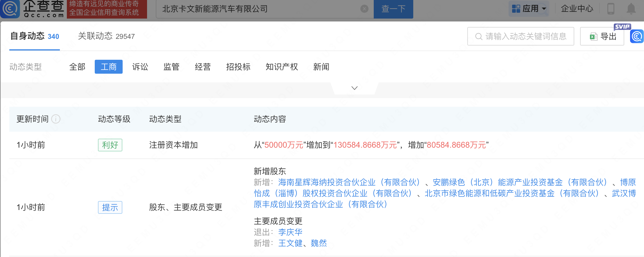Click the mobile phone icon
Image resolution: width=644 pixels, height=257 pixels.
(x=611, y=9)
